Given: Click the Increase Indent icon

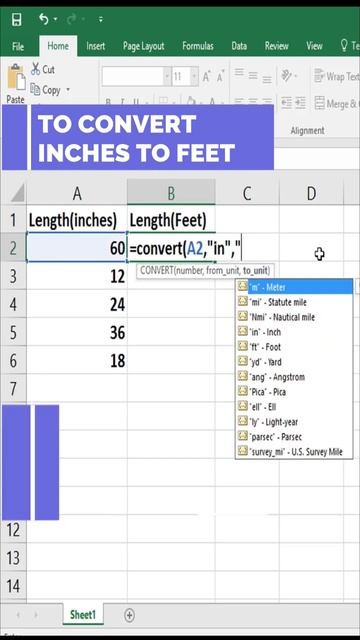Looking at the screenshot, I should click(x=301, y=102).
